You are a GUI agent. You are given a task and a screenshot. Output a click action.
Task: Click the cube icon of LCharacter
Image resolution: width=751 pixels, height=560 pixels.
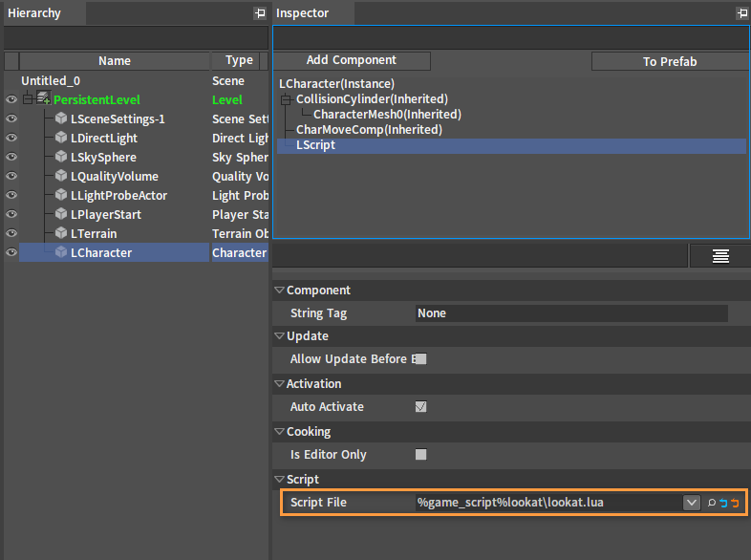point(61,252)
